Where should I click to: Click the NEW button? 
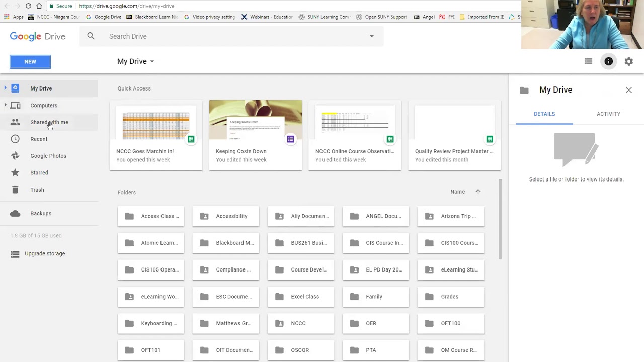pos(30,62)
